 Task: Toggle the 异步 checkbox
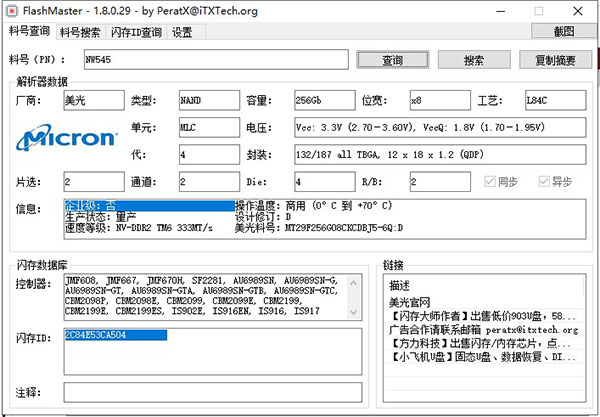(x=555, y=181)
